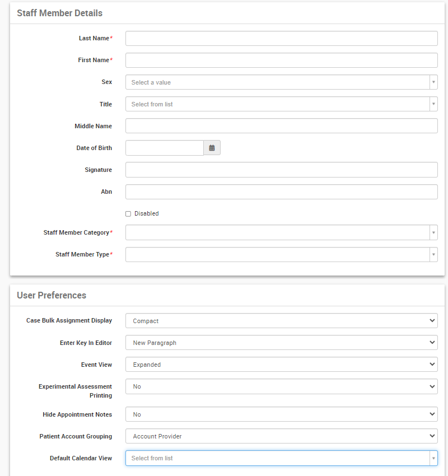The width and height of the screenshot is (448, 476).
Task: Click the Last Name text field
Action: (x=281, y=39)
